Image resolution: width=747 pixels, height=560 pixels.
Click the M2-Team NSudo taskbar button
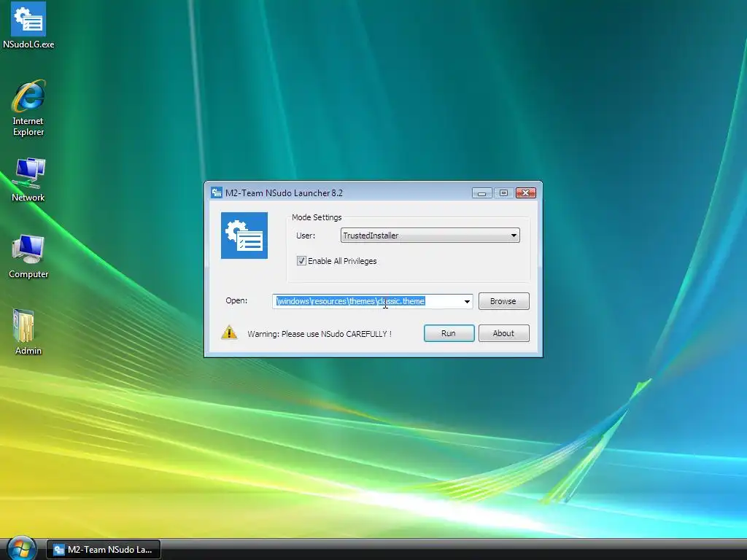tap(104, 550)
